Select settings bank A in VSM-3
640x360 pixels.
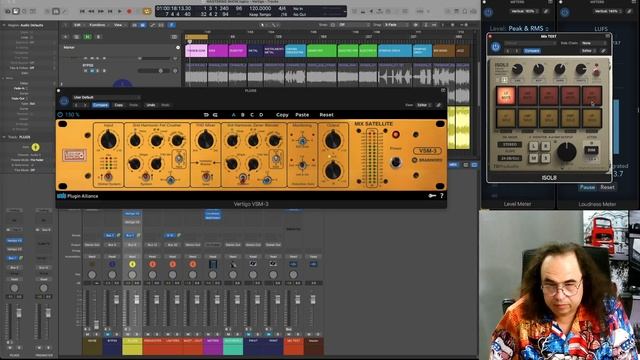click(x=233, y=115)
